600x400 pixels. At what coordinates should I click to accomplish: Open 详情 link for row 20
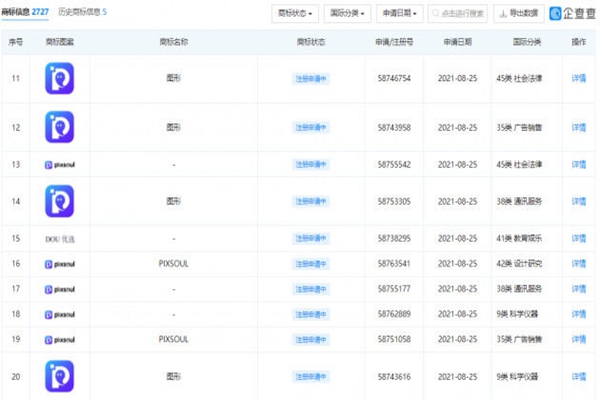pos(578,375)
